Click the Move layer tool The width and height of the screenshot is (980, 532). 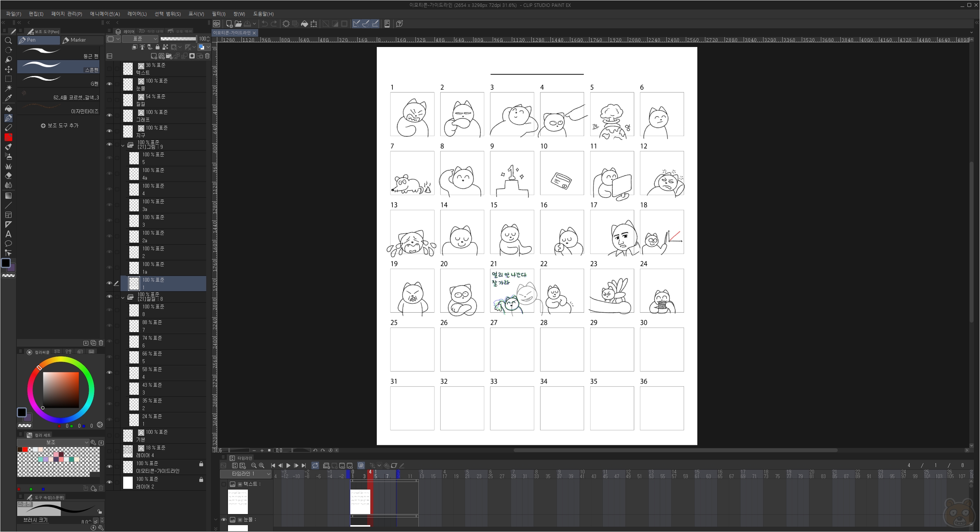(x=8, y=69)
